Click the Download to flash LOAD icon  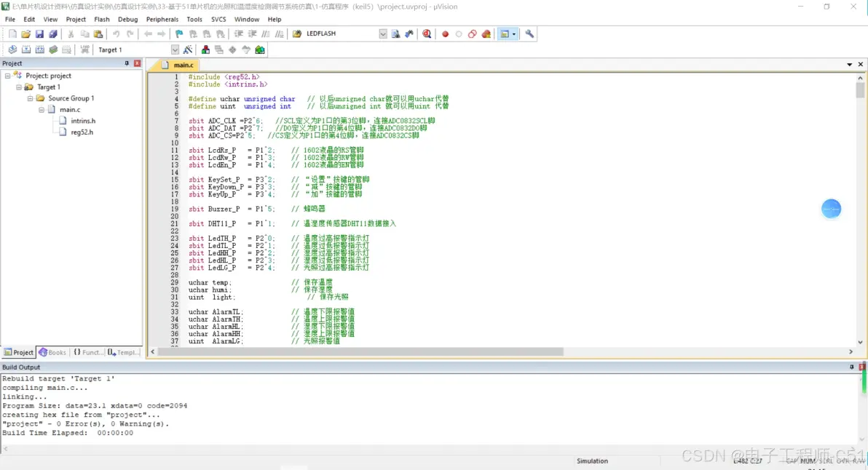click(85, 49)
